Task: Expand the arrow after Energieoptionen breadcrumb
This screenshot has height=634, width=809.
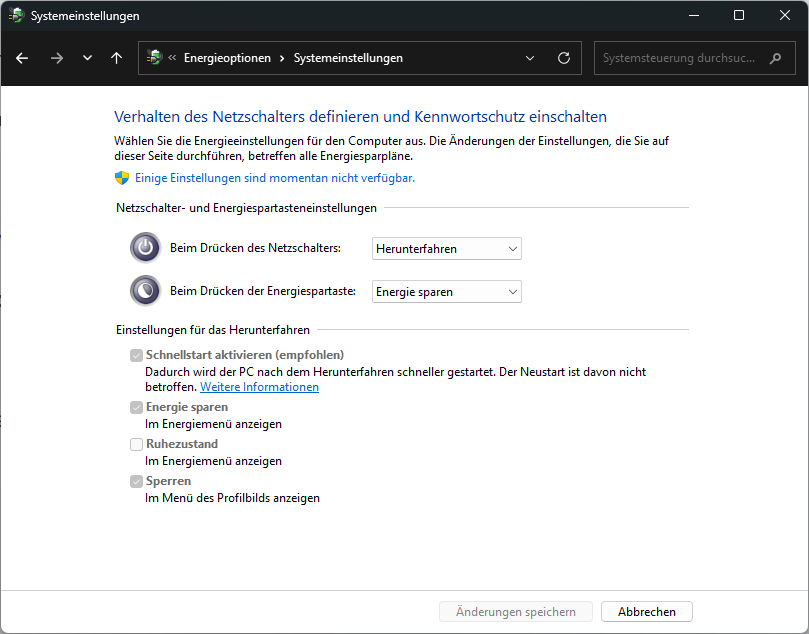Action: [282, 58]
